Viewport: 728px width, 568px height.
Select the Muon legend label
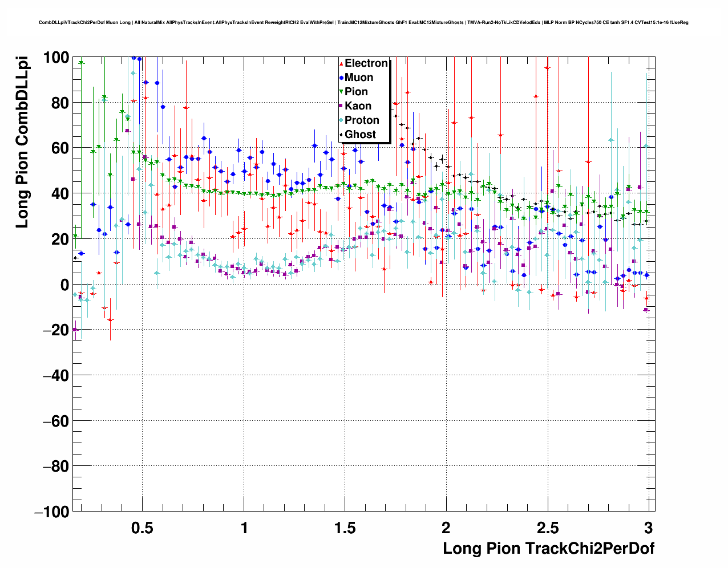[359, 78]
